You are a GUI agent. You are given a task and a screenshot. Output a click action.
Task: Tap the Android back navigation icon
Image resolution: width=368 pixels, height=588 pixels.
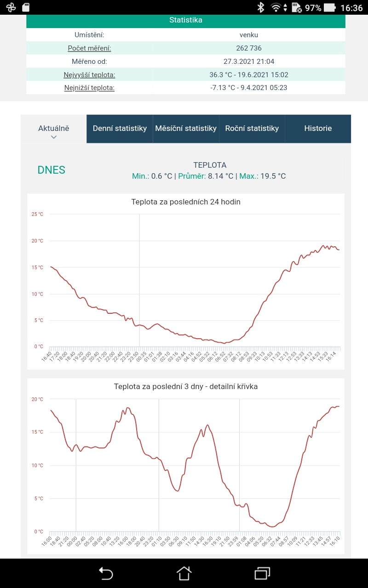click(106, 573)
